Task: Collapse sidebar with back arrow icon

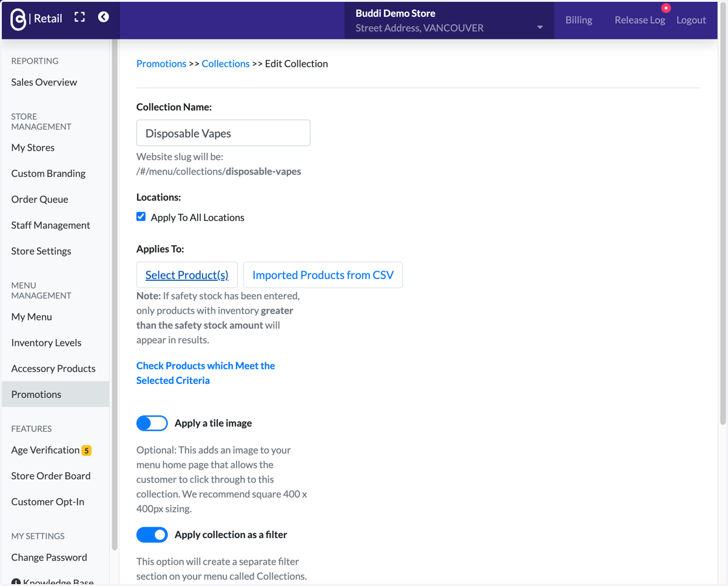Action: 104,17
